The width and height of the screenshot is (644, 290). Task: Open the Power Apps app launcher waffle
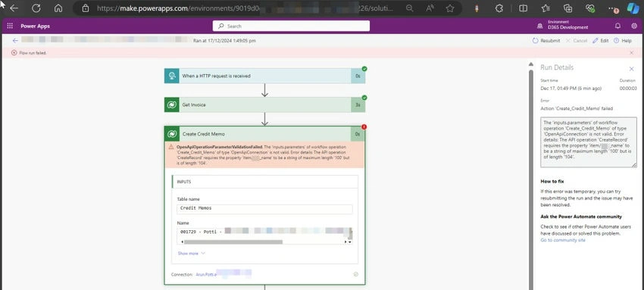pyautogui.click(x=10, y=26)
